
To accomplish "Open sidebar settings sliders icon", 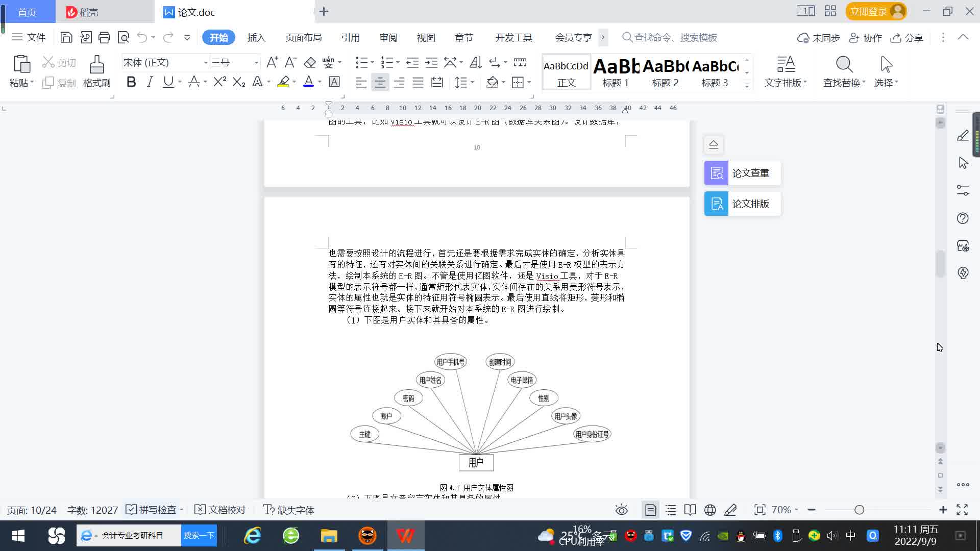I will [963, 190].
